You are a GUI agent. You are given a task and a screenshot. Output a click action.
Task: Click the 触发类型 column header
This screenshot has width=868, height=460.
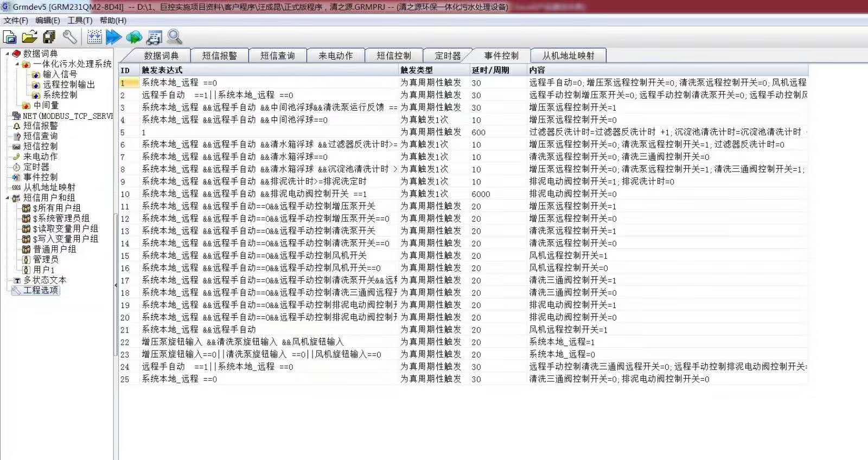(x=435, y=71)
